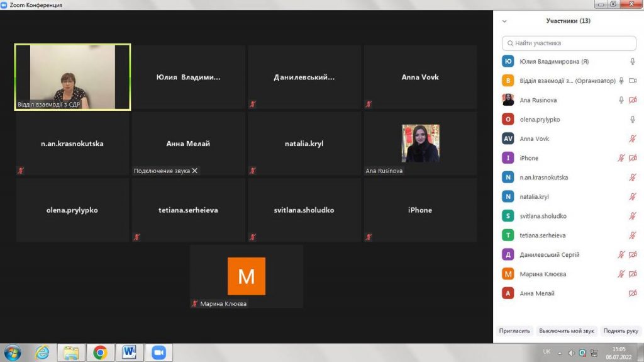The image size is (644, 362).
Task: Open the system tray hidden icons arrow
Action: (x=561, y=353)
